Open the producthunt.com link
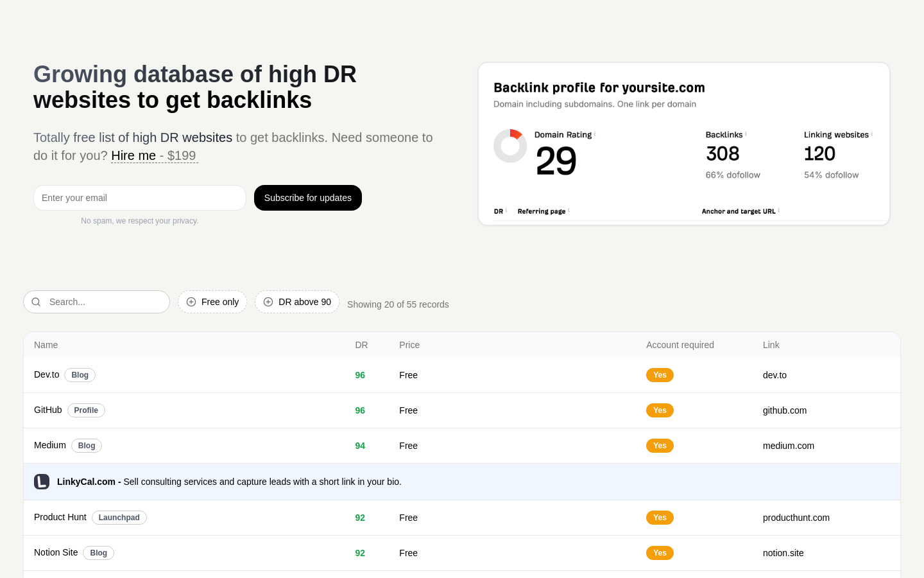 796,518
